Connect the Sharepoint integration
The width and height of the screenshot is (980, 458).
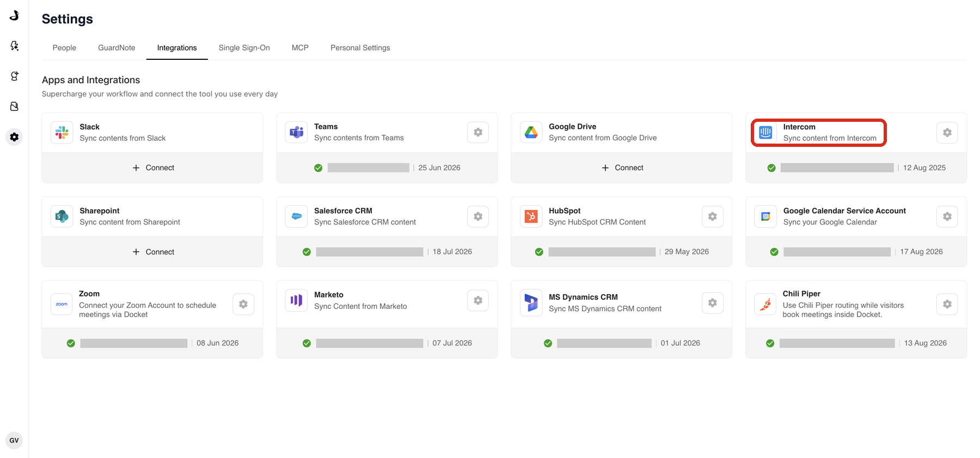click(x=153, y=252)
